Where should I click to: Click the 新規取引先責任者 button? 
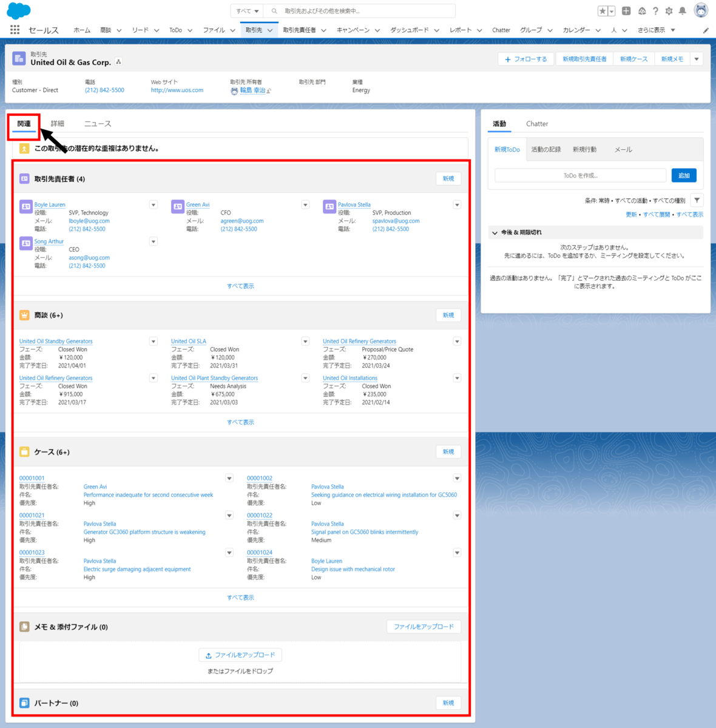coord(584,59)
